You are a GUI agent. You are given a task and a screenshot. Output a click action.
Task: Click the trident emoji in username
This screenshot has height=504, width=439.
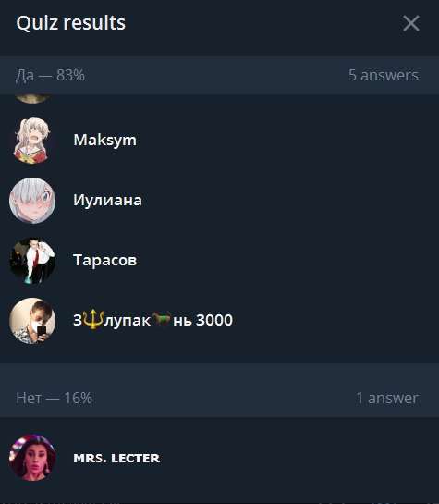pos(92,319)
